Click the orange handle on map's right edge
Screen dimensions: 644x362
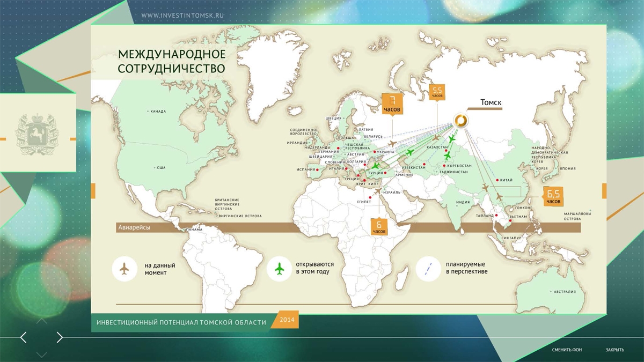click(604, 190)
